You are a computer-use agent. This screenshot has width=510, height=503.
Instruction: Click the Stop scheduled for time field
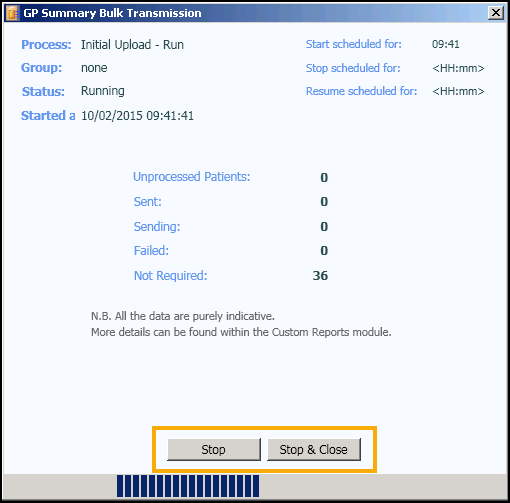458,68
